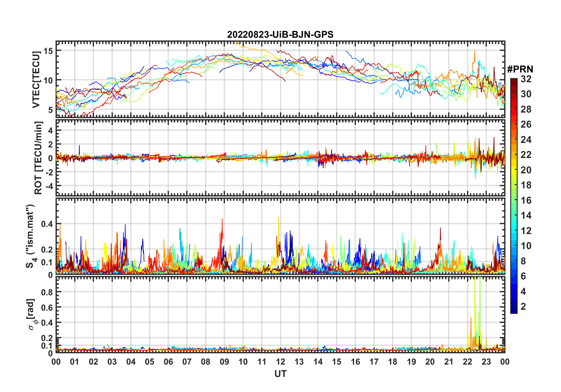The image size is (561, 392).
Task: Click PRN colorbar tick label 12
Action: coord(526,231)
